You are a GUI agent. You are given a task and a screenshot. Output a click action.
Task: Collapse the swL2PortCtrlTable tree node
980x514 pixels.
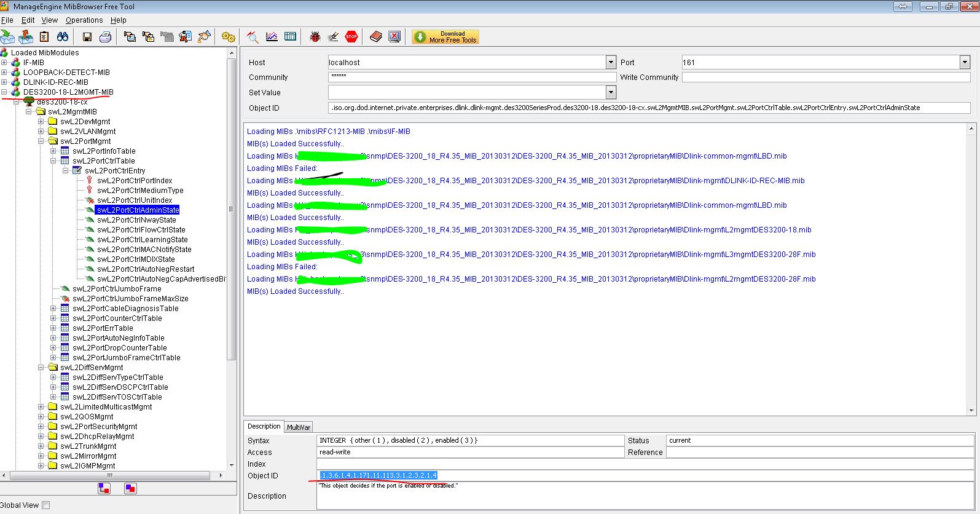(x=53, y=161)
